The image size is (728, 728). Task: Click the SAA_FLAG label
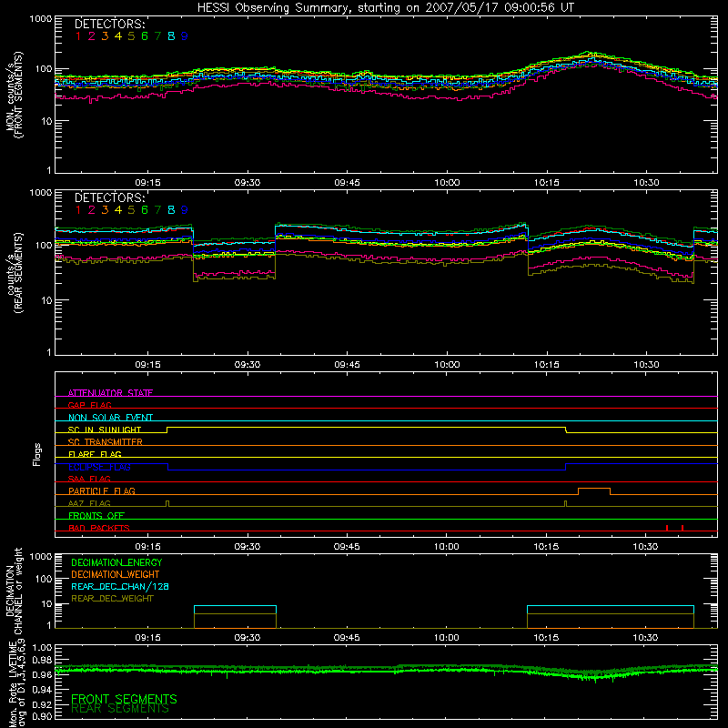(89, 479)
